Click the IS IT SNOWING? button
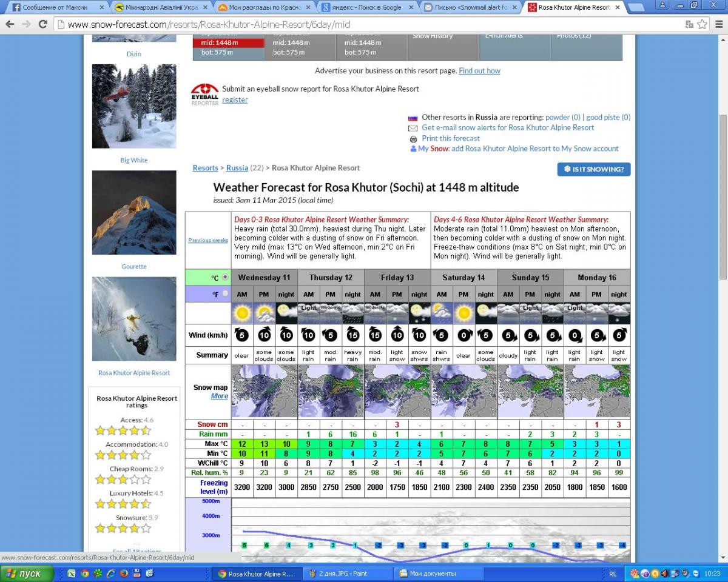Image resolution: width=728 pixels, height=582 pixels. coord(594,169)
